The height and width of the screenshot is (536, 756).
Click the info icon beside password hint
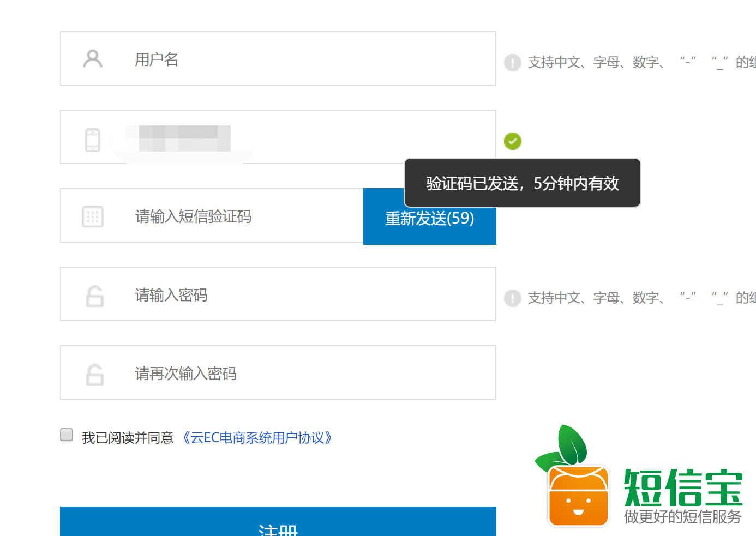512,298
